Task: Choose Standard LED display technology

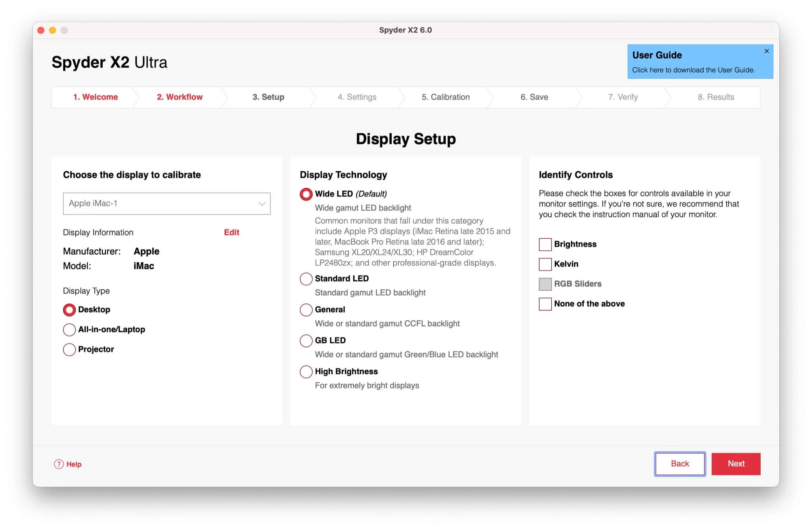Action: (x=306, y=279)
